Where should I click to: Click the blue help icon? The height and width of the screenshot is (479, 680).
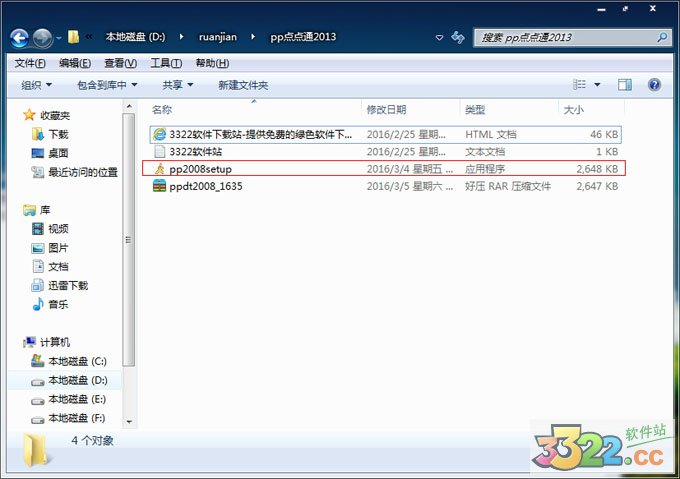point(654,85)
